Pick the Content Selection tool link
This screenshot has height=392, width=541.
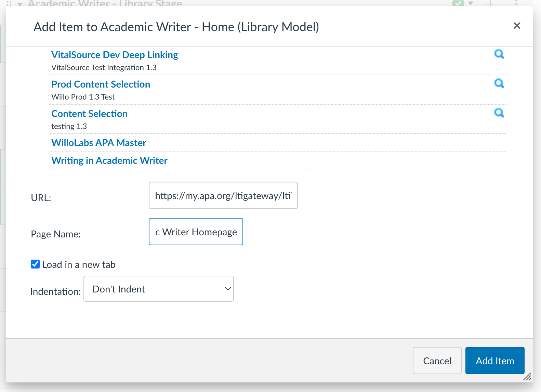[x=89, y=114]
